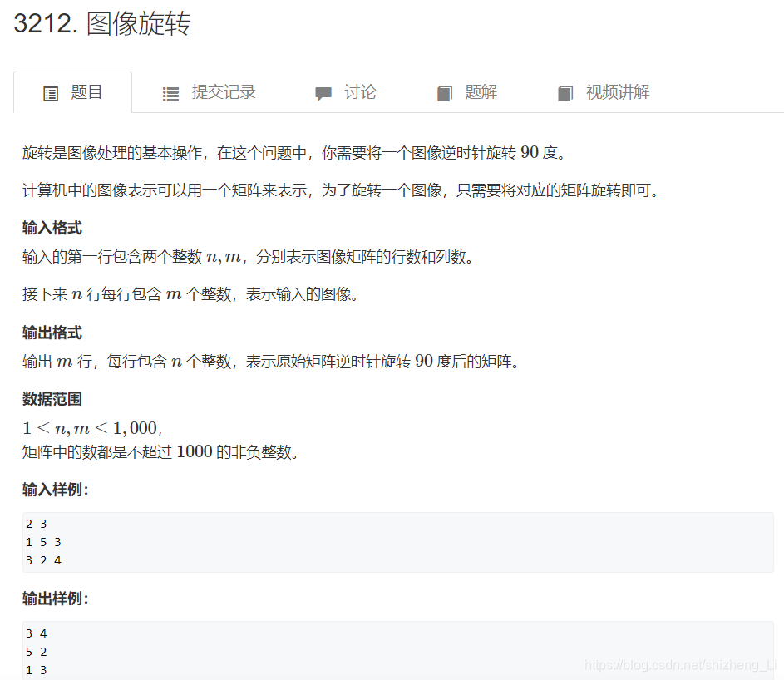The height and width of the screenshot is (680, 784).
Task: Click the 输出格式 section heading
Action: click(52, 333)
